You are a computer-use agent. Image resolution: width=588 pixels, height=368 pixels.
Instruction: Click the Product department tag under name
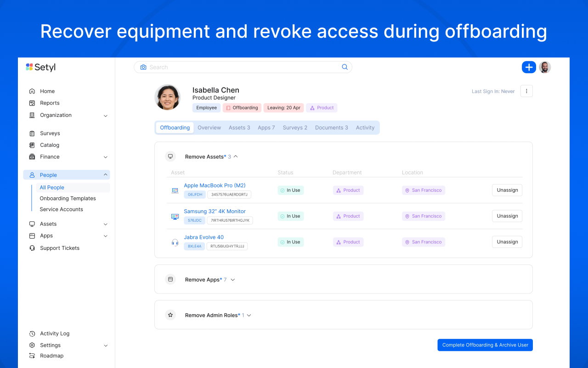click(x=322, y=108)
